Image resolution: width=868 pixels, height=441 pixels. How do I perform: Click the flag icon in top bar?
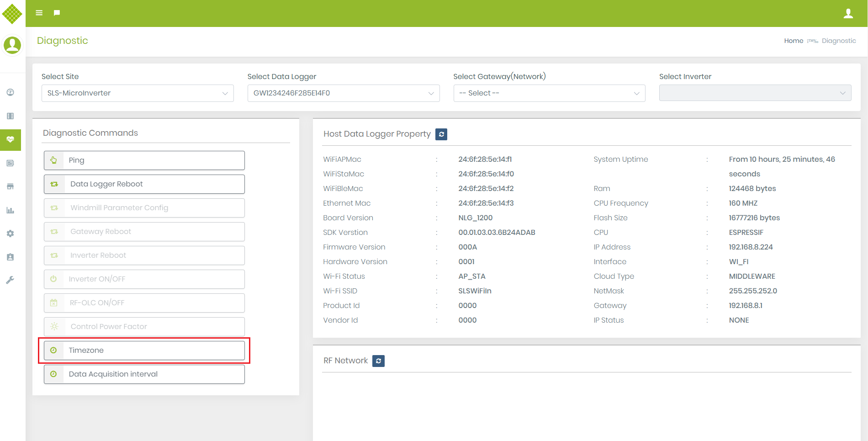point(57,13)
